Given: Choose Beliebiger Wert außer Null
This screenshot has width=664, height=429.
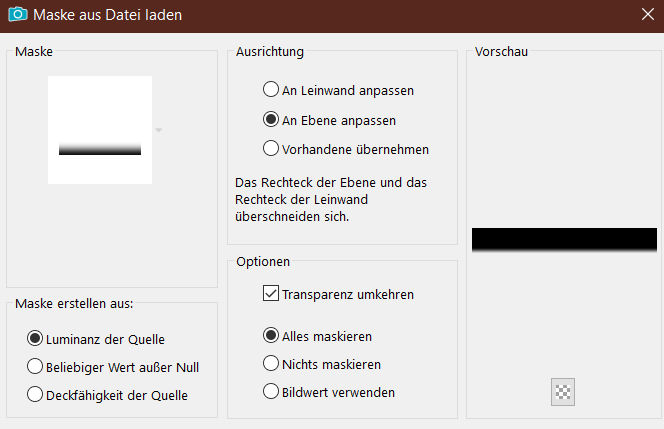Looking at the screenshot, I should coord(35,367).
